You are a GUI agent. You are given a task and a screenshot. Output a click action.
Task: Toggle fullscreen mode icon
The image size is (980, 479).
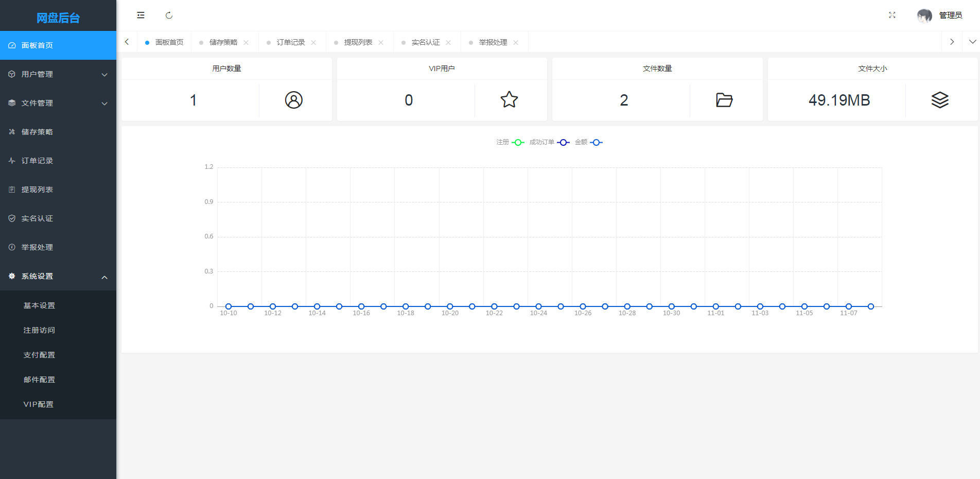[892, 15]
